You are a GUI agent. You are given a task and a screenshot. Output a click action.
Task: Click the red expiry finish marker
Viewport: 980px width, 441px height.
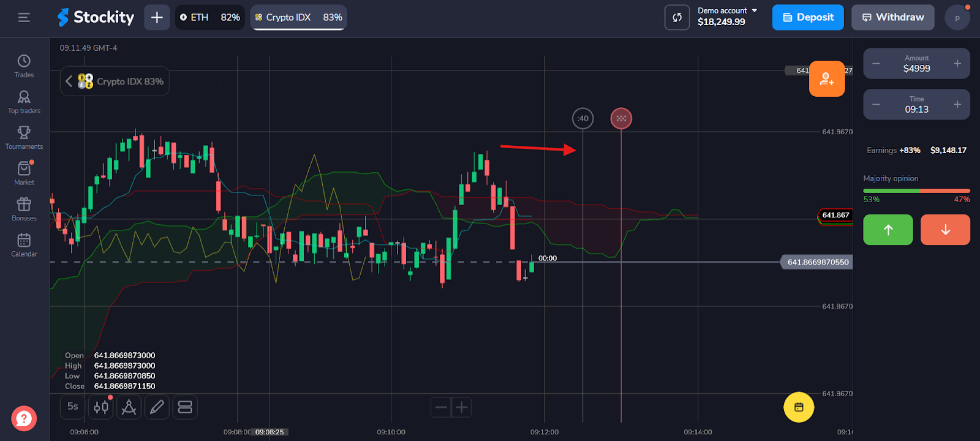pos(621,118)
